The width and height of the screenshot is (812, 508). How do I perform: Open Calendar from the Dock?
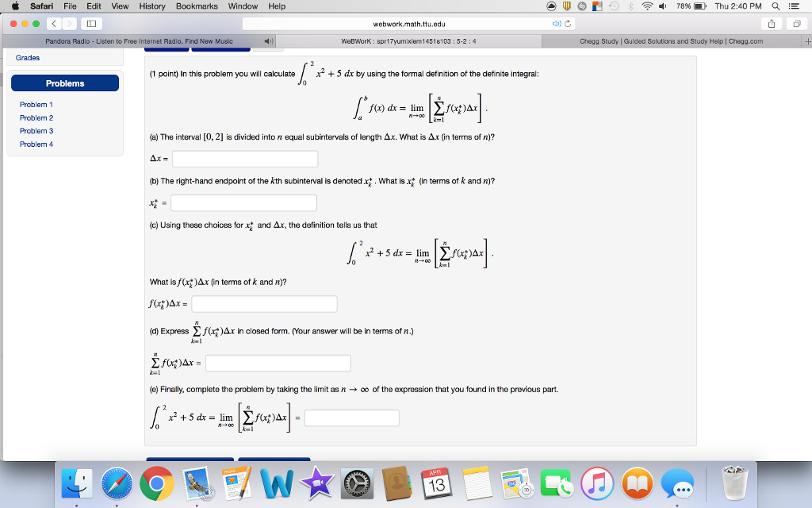(x=437, y=483)
